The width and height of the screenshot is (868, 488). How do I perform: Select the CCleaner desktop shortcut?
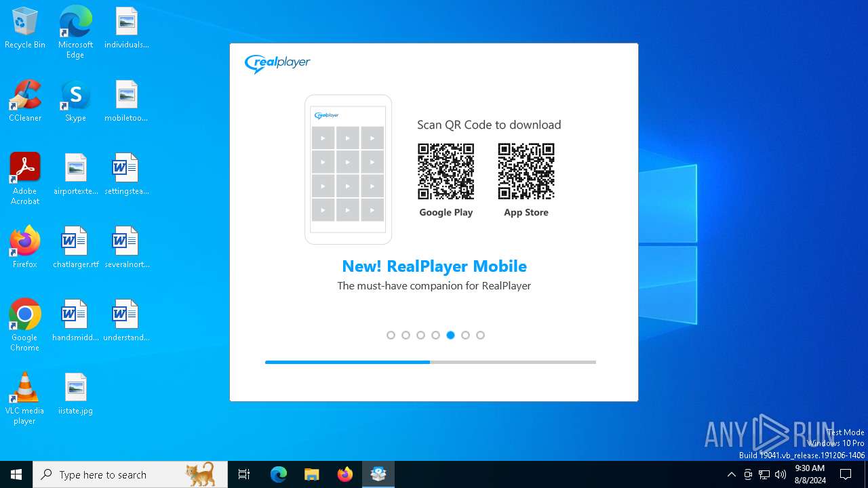(x=25, y=101)
